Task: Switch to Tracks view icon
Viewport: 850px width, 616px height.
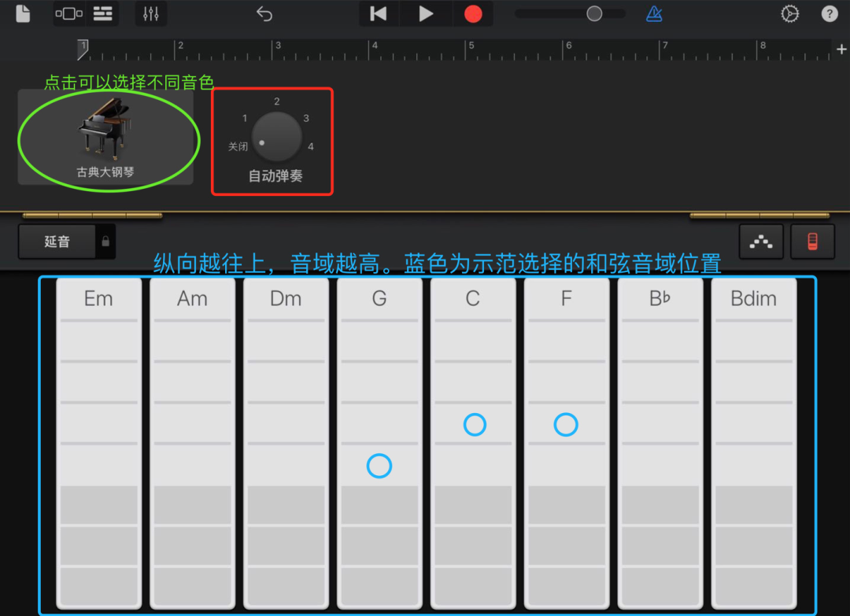Action: 102,13
